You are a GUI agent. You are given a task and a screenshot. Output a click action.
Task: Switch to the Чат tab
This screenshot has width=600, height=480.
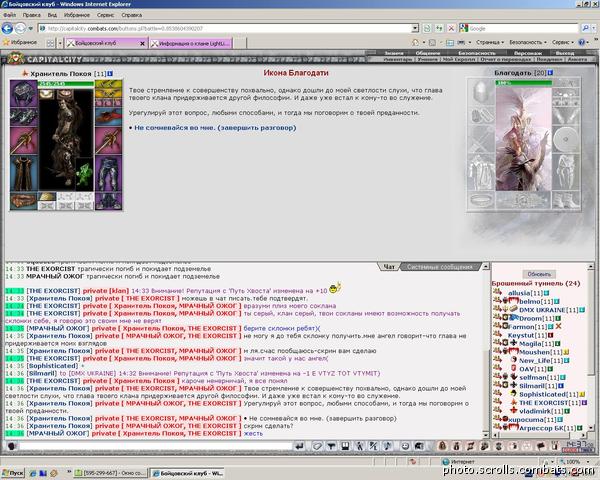point(389,267)
